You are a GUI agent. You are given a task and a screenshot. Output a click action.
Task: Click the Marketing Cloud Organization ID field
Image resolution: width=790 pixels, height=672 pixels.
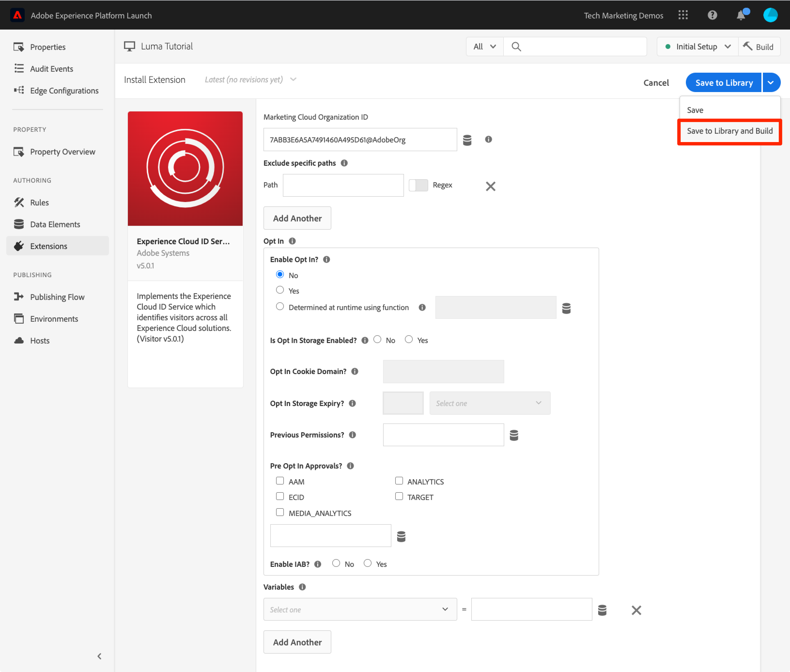tap(360, 140)
